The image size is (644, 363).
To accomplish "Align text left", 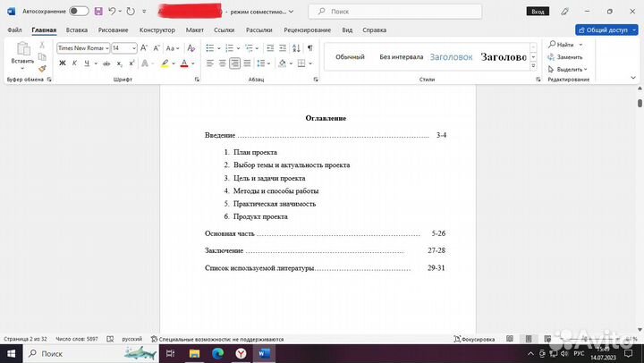I will 210,63.
